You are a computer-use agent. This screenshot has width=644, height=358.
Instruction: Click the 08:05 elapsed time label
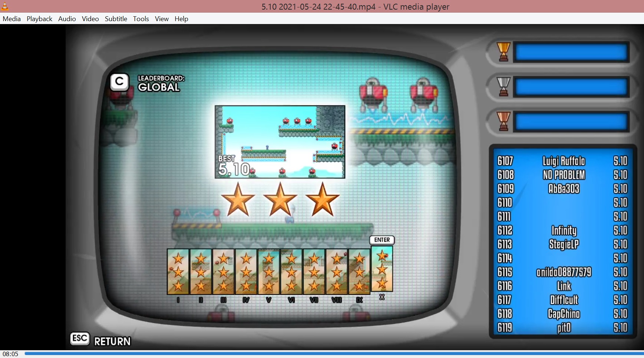point(10,354)
